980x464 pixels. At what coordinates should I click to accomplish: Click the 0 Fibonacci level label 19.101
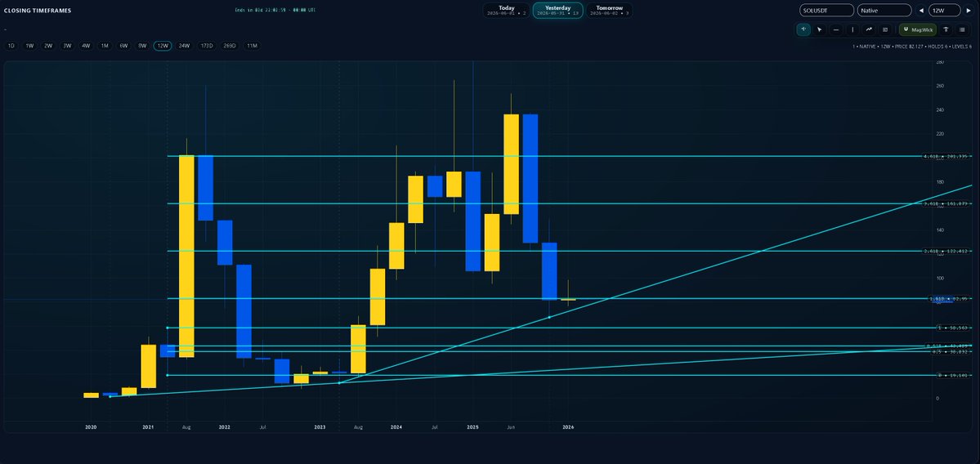(954, 375)
